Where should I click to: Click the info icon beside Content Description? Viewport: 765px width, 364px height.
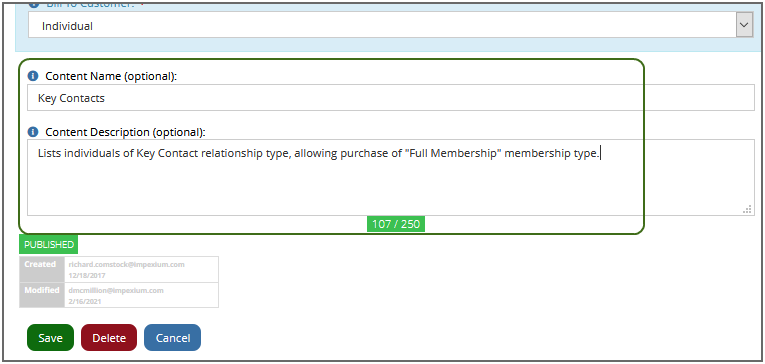pyautogui.click(x=33, y=132)
